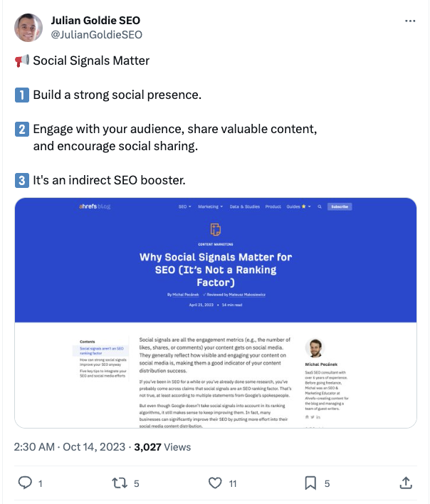Click Julian Goldie's profile avatar

click(x=28, y=28)
